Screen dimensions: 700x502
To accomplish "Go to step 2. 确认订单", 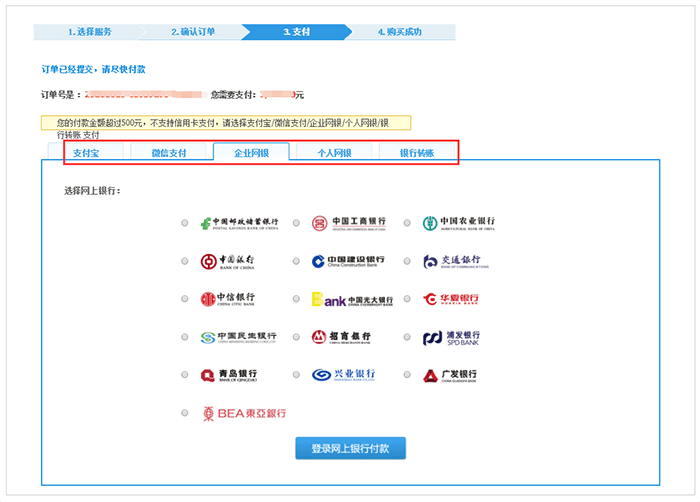I will [193, 32].
